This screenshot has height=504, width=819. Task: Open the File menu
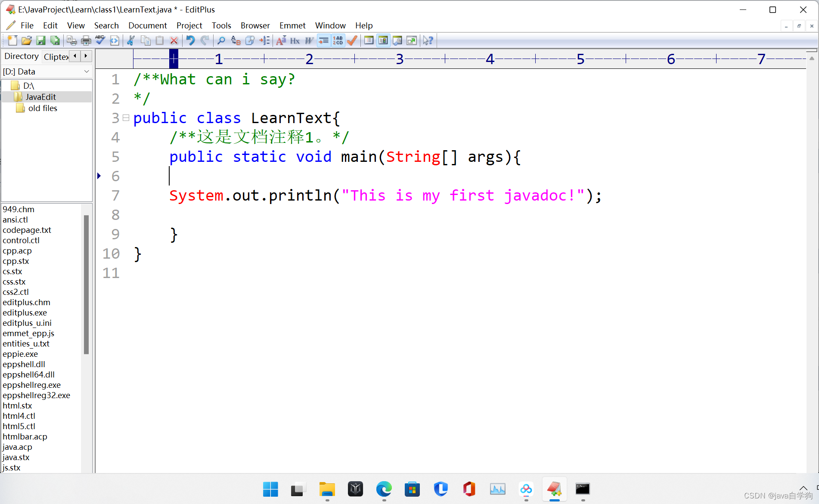[27, 25]
